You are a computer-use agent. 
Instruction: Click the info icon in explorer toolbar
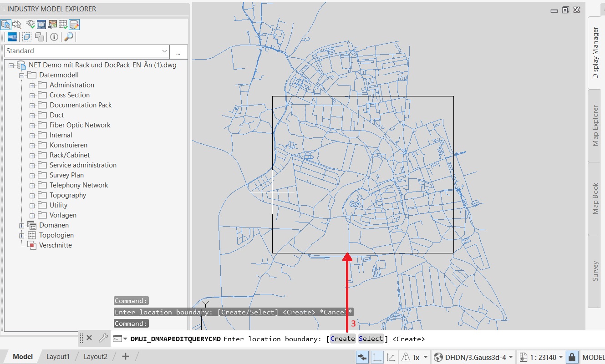pos(54,37)
